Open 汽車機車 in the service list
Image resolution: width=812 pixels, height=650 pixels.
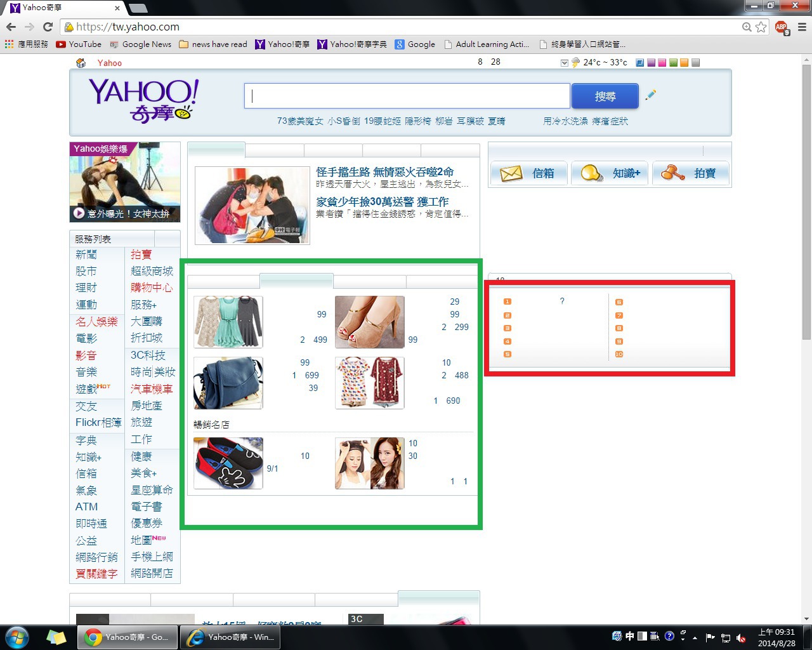pos(152,389)
